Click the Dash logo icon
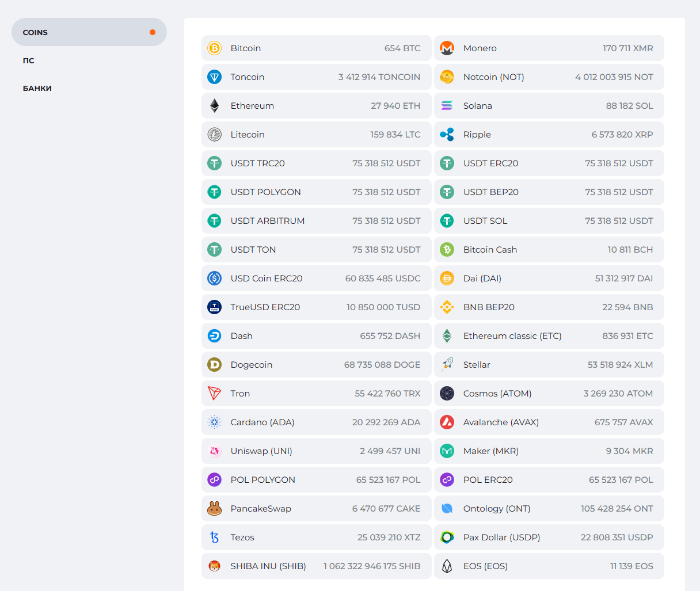 click(215, 336)
